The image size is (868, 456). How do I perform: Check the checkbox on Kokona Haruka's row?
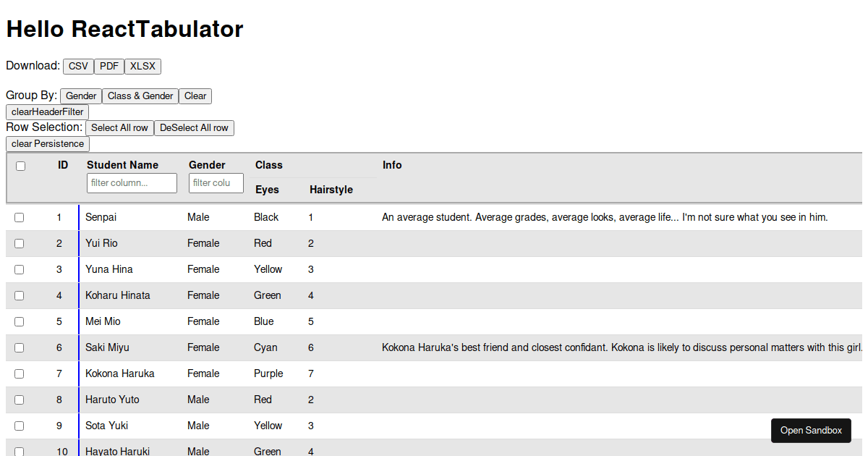[20, 373]
